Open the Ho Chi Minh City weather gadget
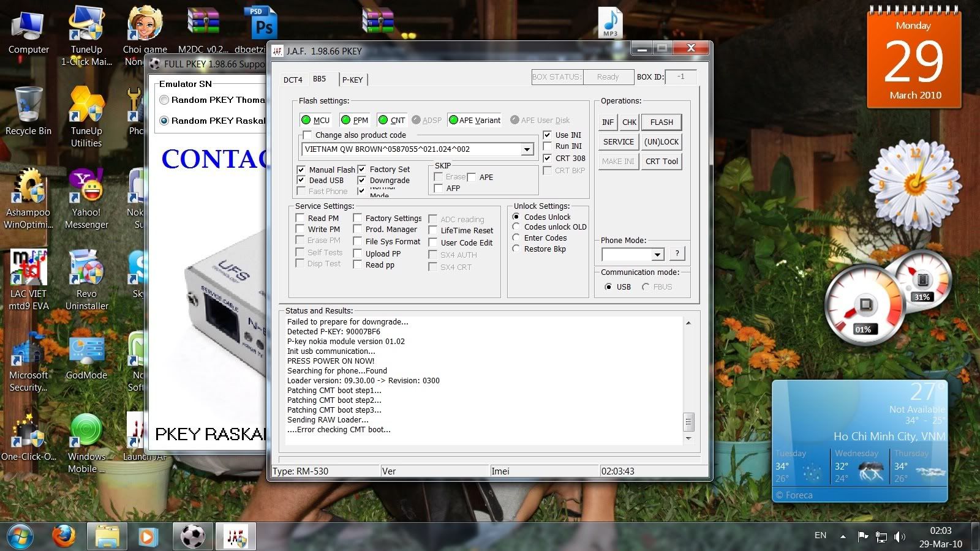The height and width of the screenshot is (551, 980). 859,441
